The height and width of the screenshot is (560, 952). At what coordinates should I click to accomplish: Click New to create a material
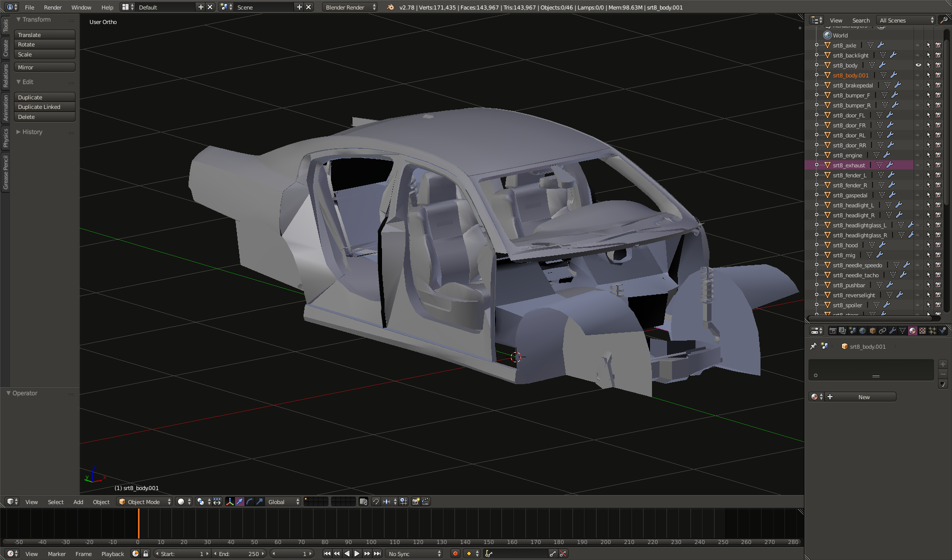coord(863,397)
